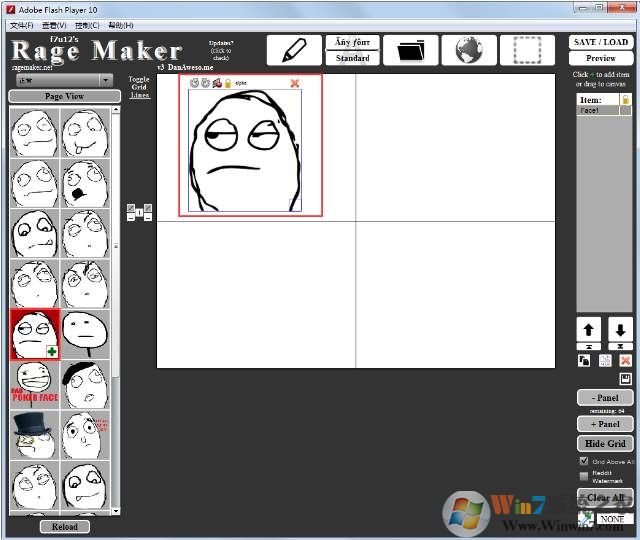
Task: Open the black folder image library
Action: tap(411, 50)
